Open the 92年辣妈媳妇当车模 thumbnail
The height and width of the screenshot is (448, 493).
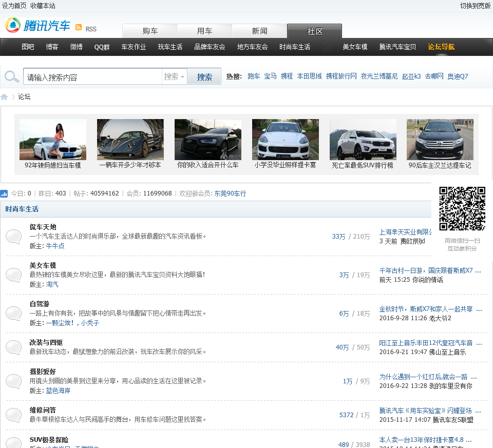53,140
